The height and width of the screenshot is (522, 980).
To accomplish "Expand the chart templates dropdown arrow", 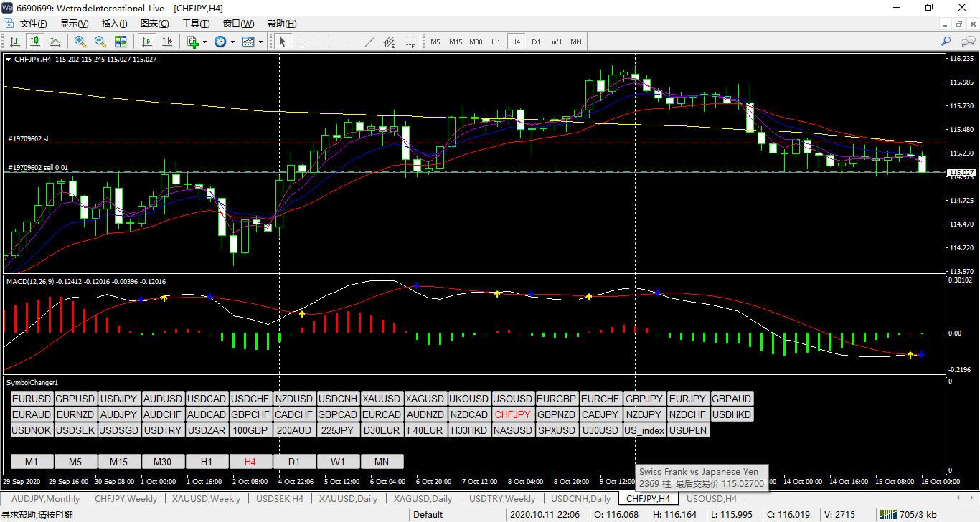I will tap(260, 42).
